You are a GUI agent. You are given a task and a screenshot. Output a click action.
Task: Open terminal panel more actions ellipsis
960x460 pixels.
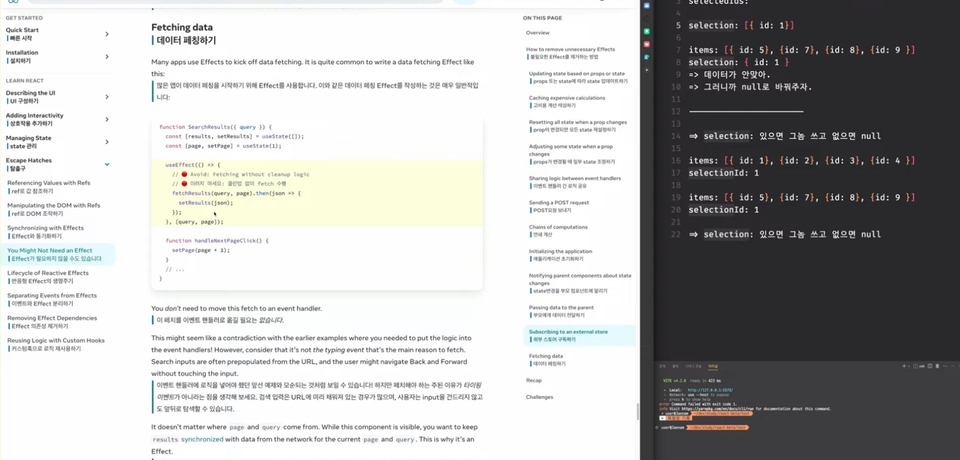[945, 366]
